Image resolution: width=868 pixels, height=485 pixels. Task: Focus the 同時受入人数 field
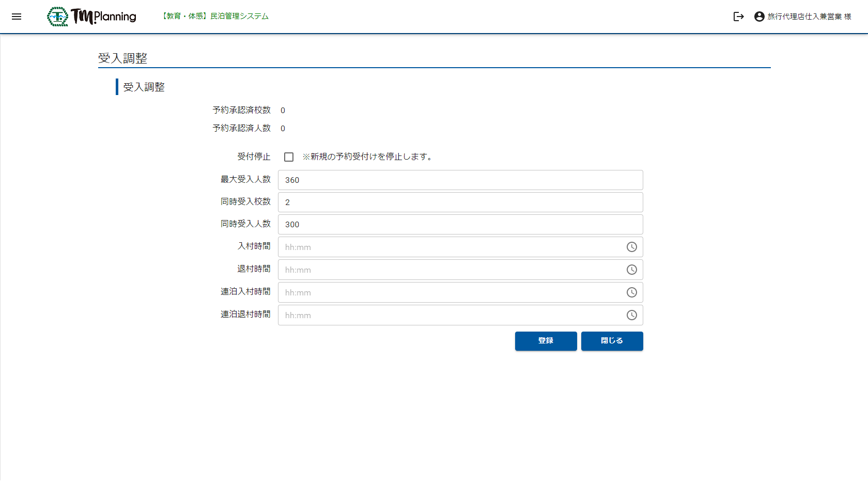[460, 225]
